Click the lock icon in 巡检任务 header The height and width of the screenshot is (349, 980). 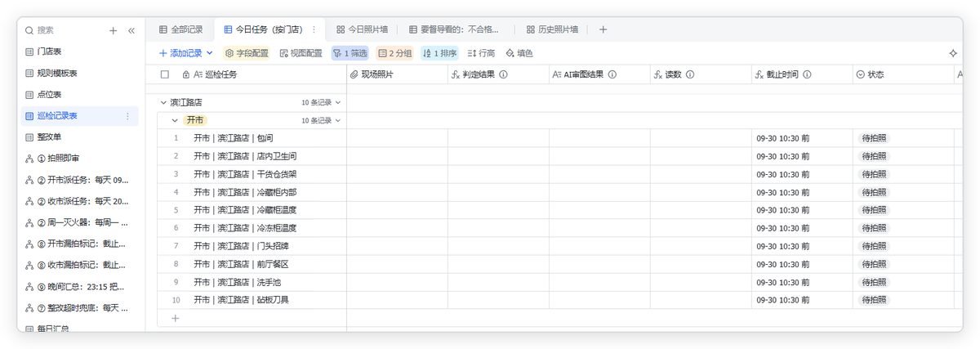[186, 74]
